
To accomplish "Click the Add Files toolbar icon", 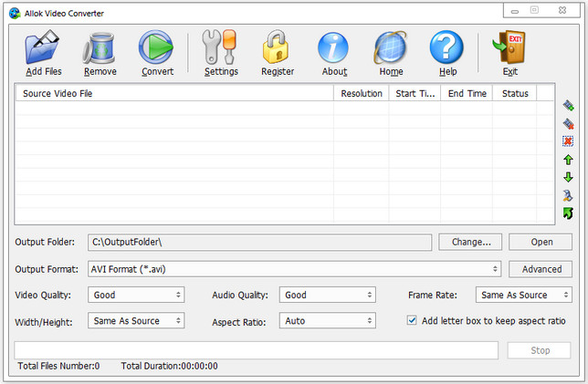I will click(42, 47).
